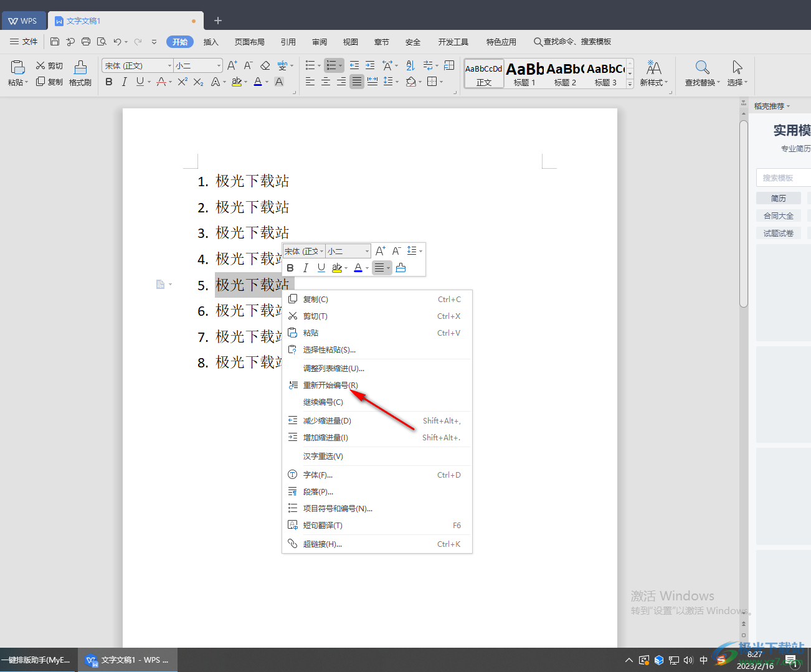Open the WPS document in the Windows taskbar
Screen dimensions: 811x672
point(128,660)
